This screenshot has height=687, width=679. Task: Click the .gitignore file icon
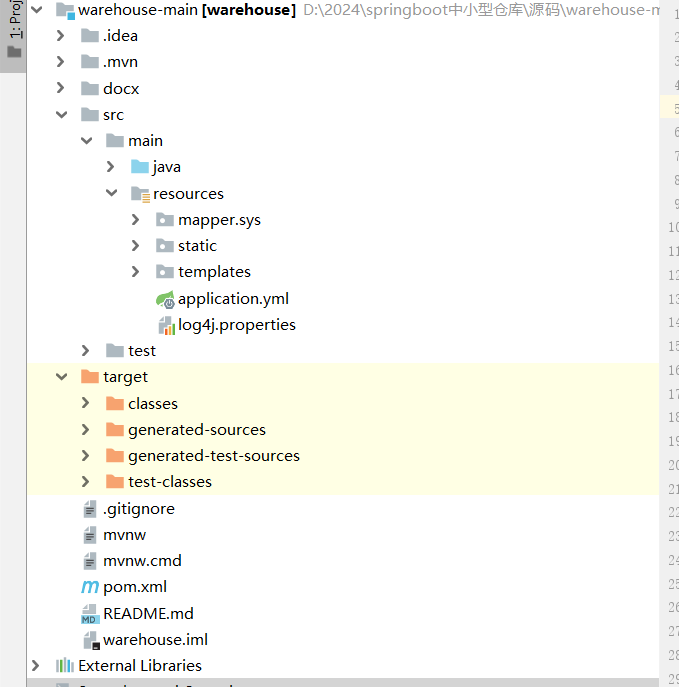click(x=90, y=509)
